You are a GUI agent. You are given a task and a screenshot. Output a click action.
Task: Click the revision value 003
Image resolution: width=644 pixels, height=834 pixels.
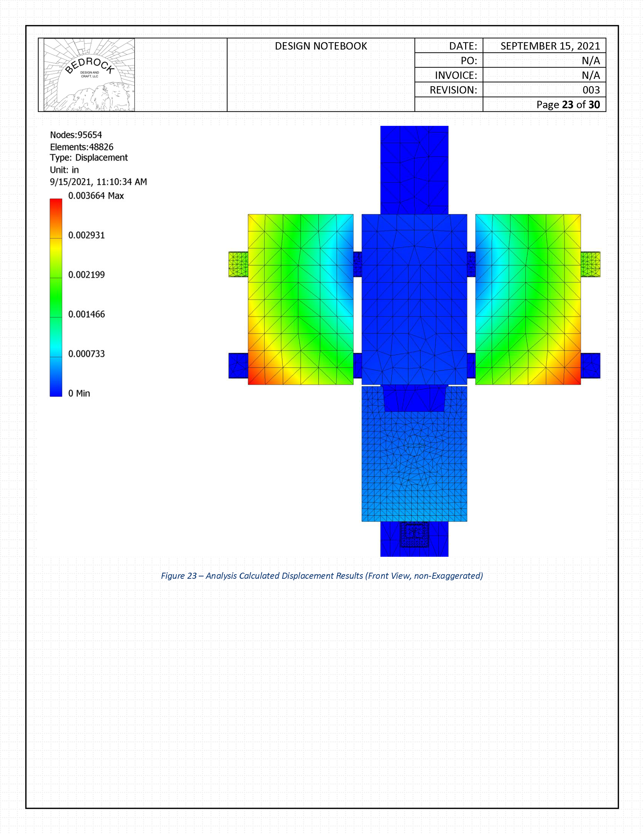(x=591, y=90)
